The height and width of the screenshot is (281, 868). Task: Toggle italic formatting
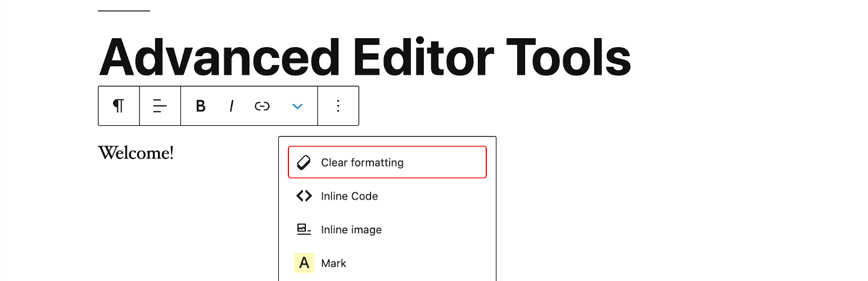(231, 106)
